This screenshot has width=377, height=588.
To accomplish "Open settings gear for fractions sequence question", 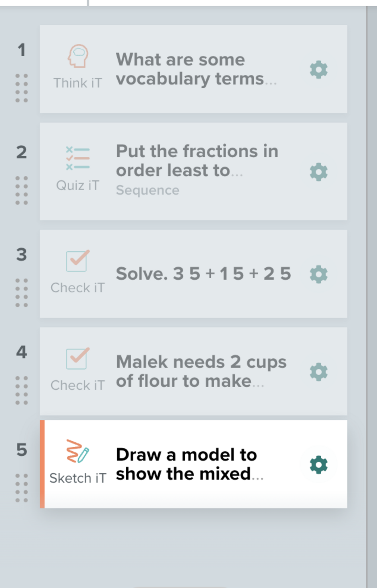I will point(318,172).
